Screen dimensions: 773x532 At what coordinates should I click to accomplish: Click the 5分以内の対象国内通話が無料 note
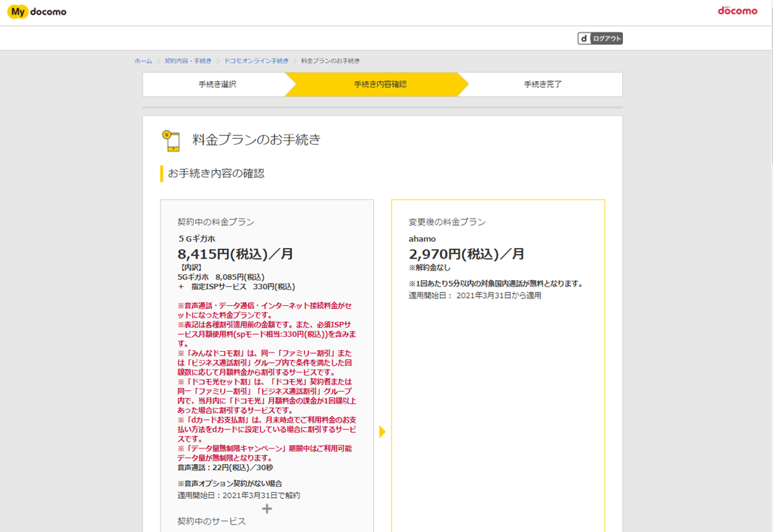496,284
